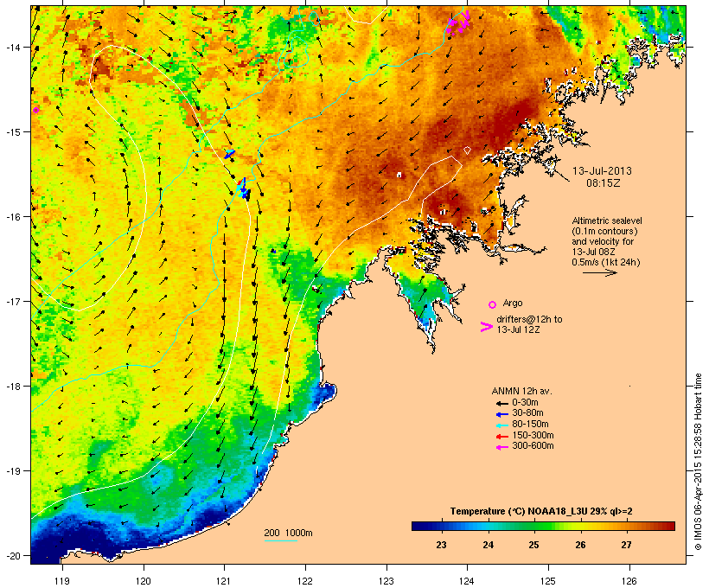Click the '13-Jul-2013' date label

point(602,171)
